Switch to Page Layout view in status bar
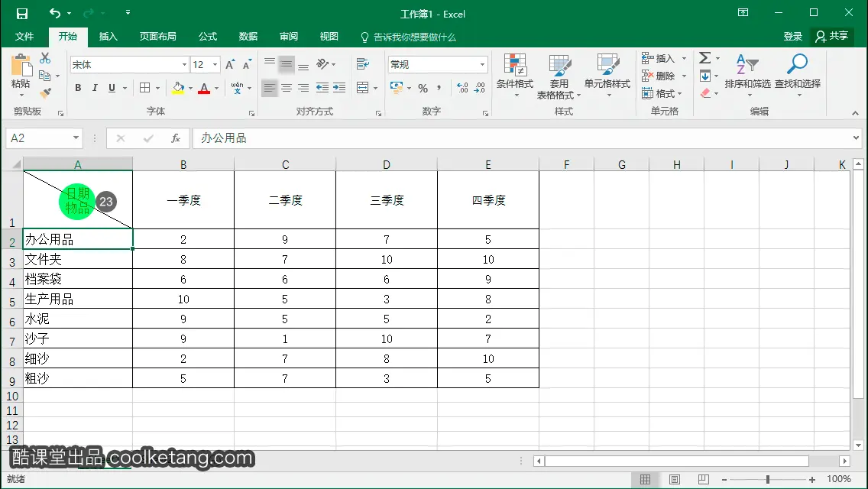Viewport: 868px width, 489px height. (x=674, y=480)
